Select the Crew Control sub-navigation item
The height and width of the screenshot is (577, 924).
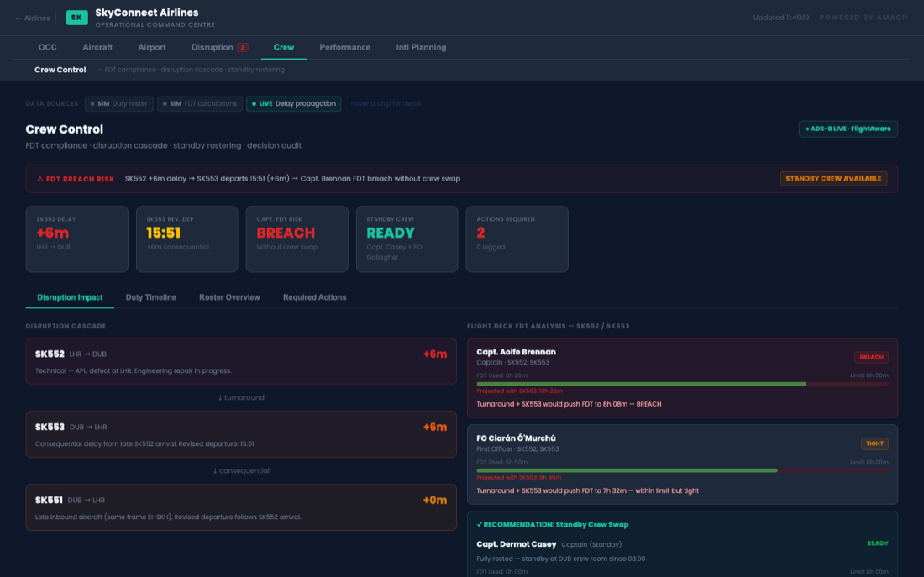(60, 70)
